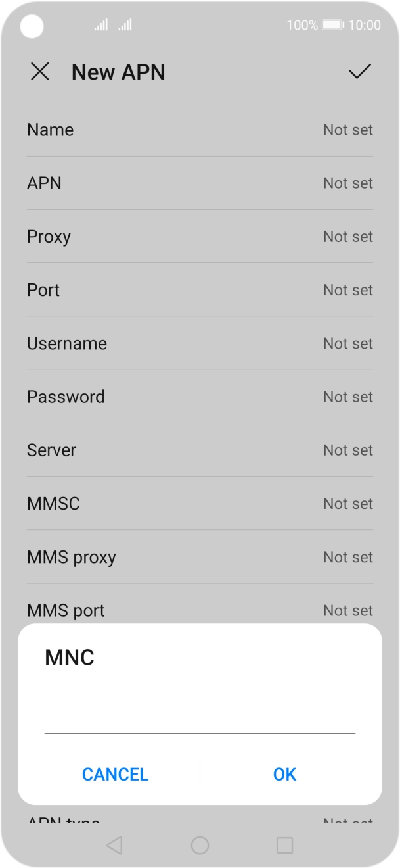400x868 pixels.
Task: Open the Port setting
Action: (x=200, y=289)
